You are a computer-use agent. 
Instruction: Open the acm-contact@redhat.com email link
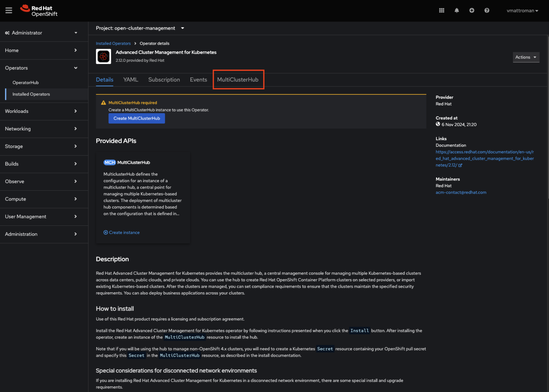pos(461,192)
